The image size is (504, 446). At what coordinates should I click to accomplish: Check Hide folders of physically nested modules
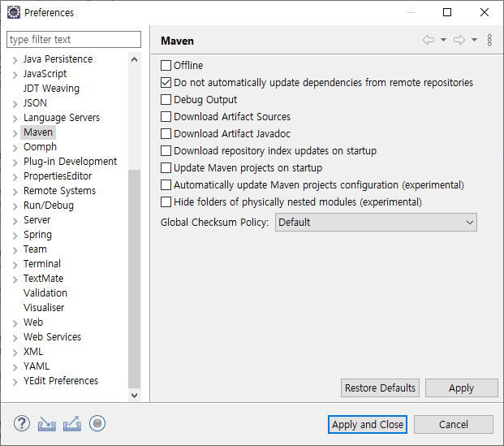tap(166, 201)
